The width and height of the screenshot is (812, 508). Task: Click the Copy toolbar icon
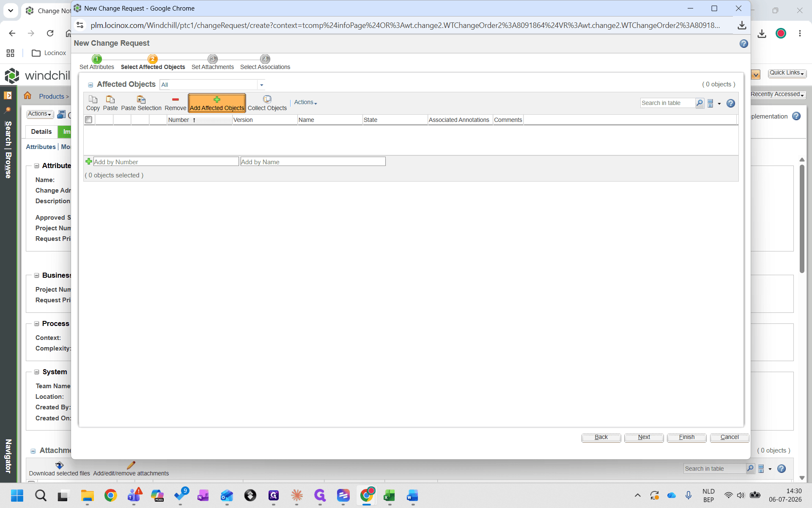click(93, 99)
